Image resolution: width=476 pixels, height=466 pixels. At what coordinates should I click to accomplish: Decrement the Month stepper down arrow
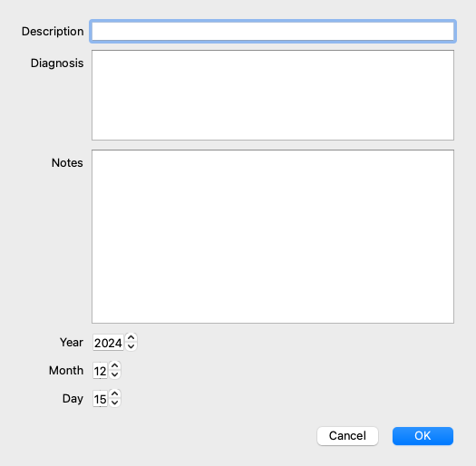point(115,374)
